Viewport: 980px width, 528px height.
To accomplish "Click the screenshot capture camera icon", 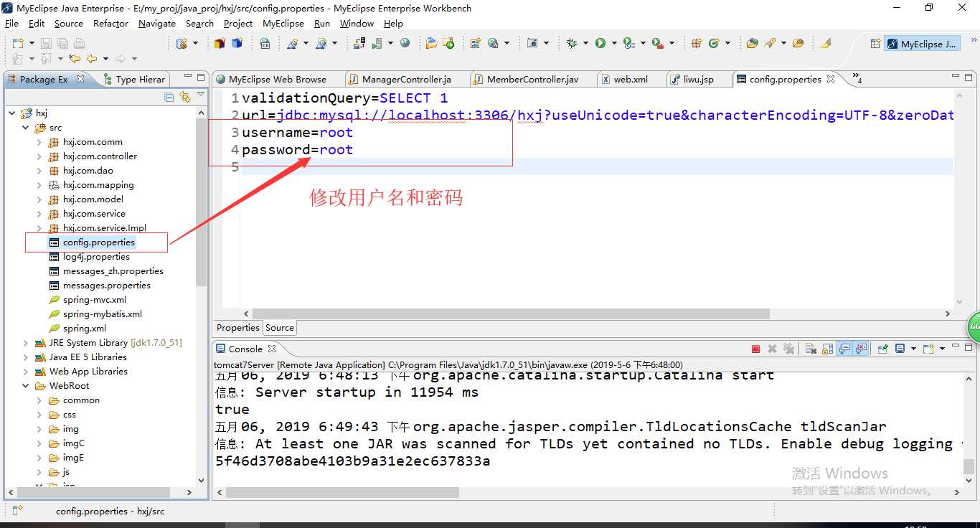I will (532, 44).
